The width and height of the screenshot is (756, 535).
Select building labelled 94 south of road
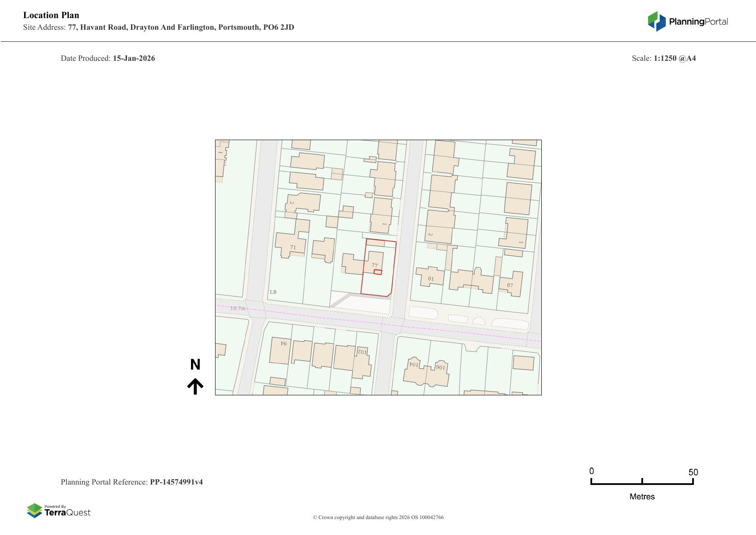pos(283,344)
